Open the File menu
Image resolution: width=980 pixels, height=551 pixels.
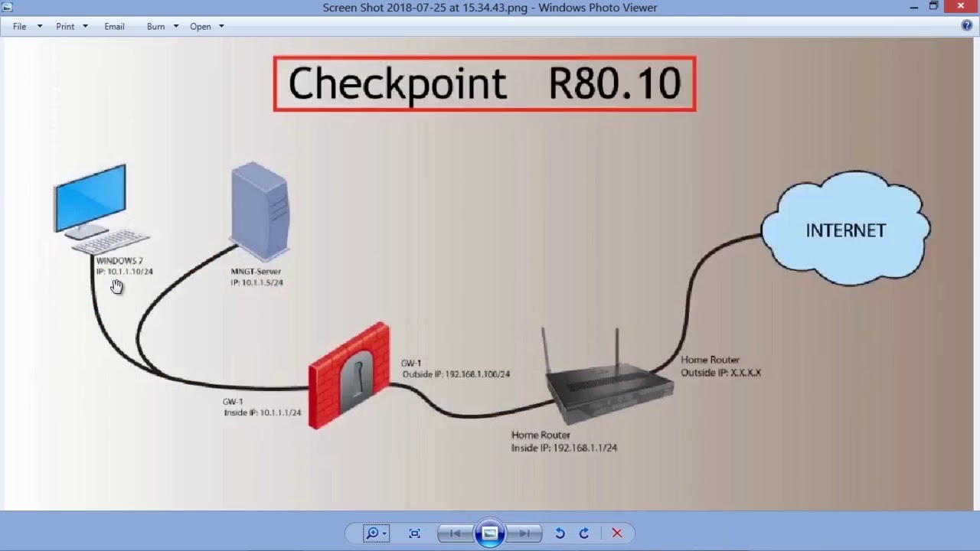point(19,26)
